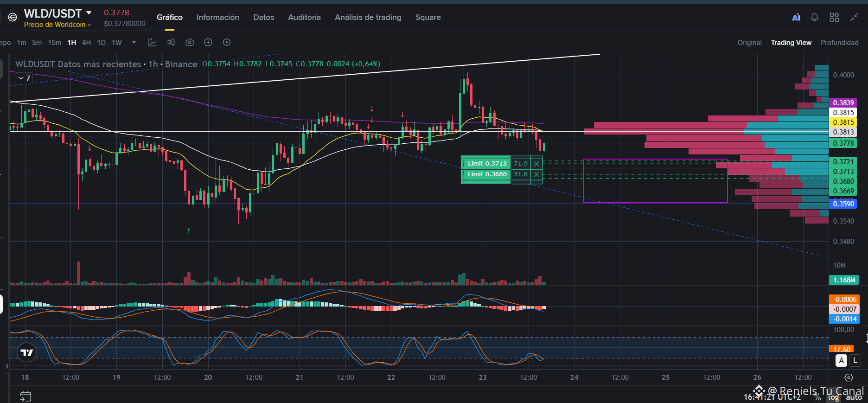This screenshot has height=403, width=868.
Task: Switch chart view to Profundidad
Action: pyautogui.click(x=839, y=43)
